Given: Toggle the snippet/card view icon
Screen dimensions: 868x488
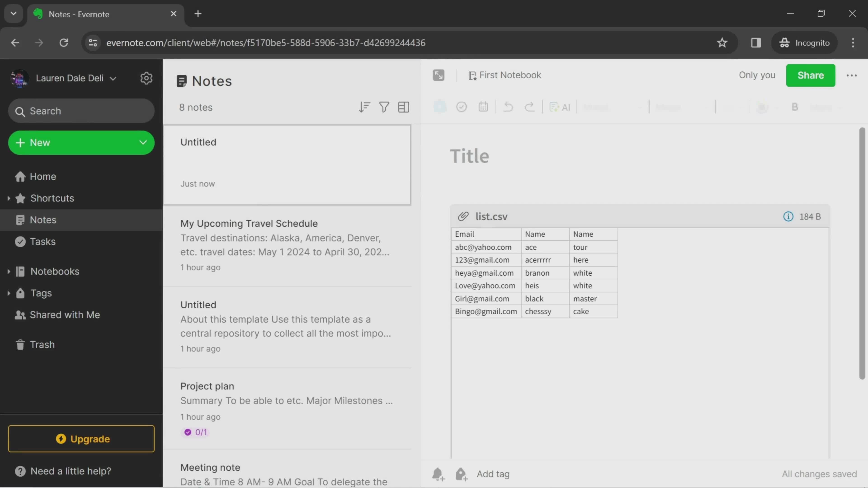Looking at the screenshot, I should click(x=403, y=107).
